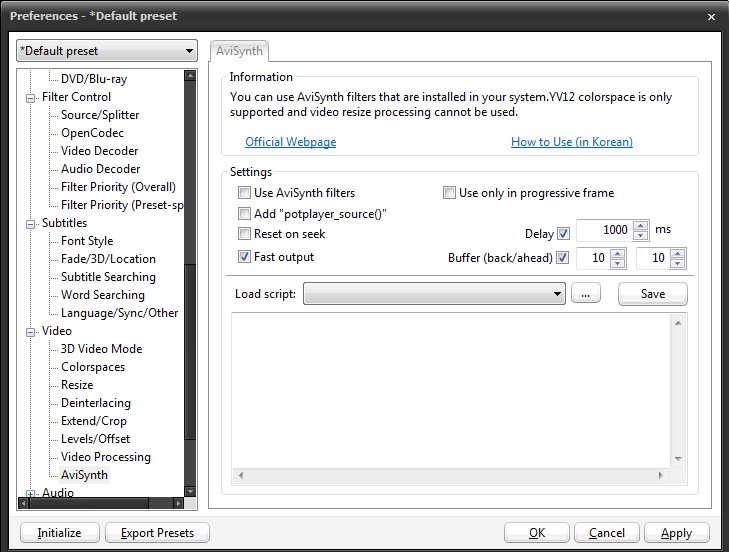Open Filter Priority (Preset-sp page
The image size is (729, 552).
point(122,205)
